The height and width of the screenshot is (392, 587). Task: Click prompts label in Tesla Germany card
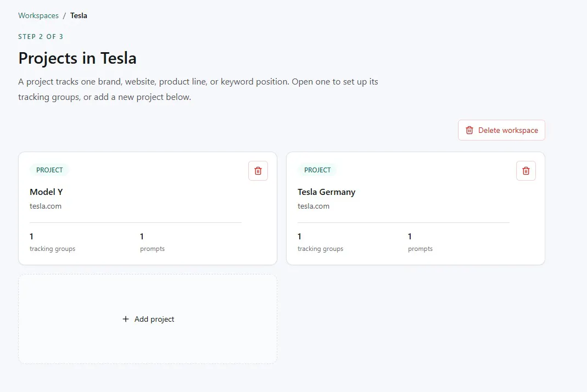[x=421, y=249]
